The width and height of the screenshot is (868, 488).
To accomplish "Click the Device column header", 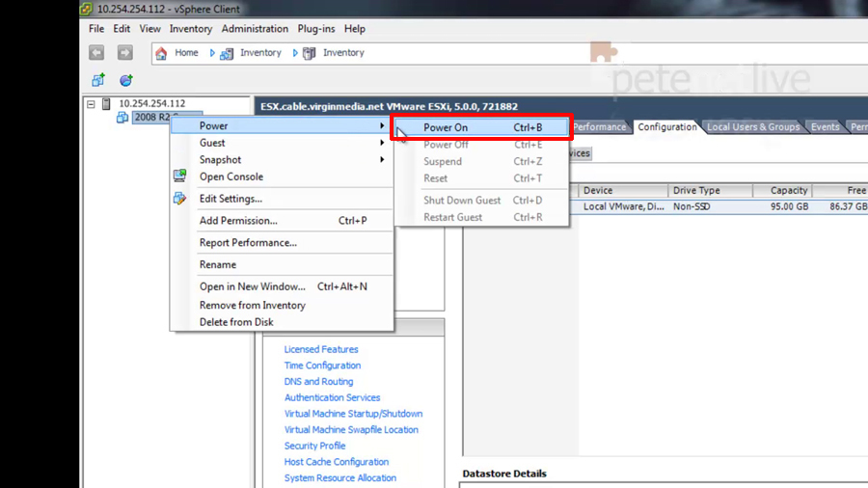I will pyautogui.click(x=623, y=190).
